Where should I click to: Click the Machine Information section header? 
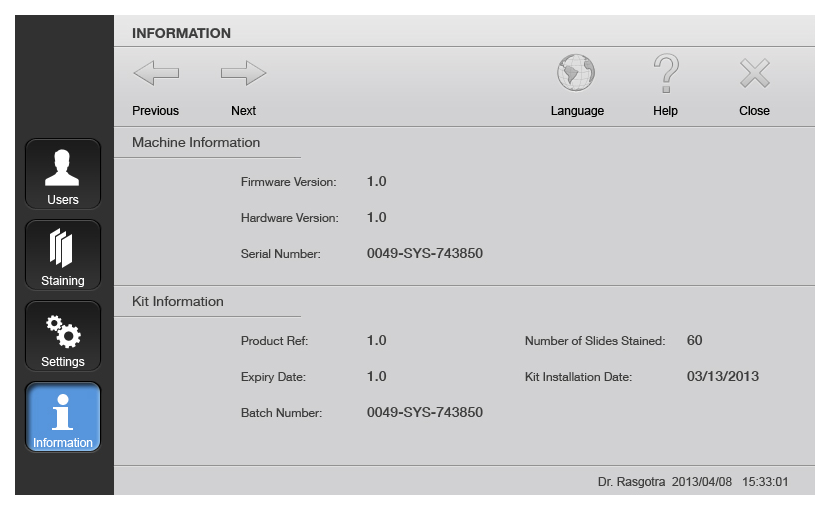point(196,143)
